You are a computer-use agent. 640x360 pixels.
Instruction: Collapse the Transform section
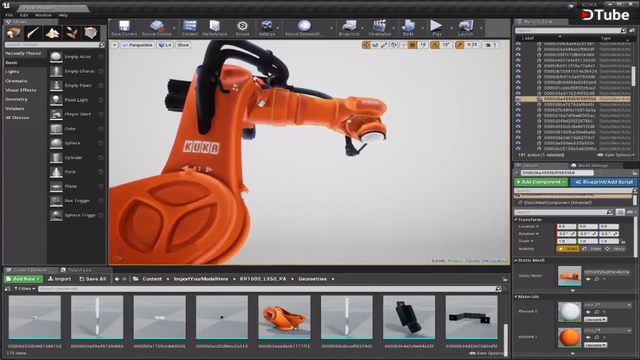click(x=516, y=220)
